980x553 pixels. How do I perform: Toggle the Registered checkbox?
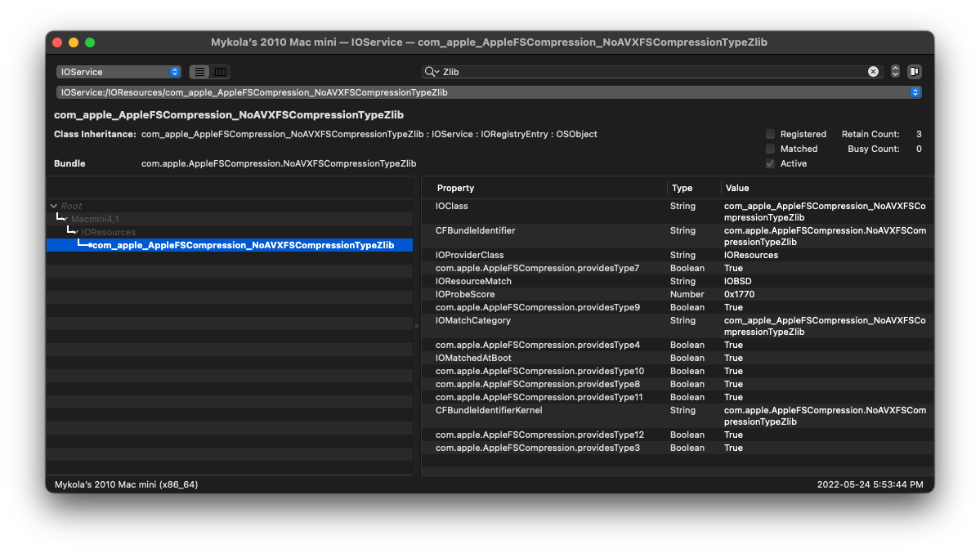click(770, 134)
